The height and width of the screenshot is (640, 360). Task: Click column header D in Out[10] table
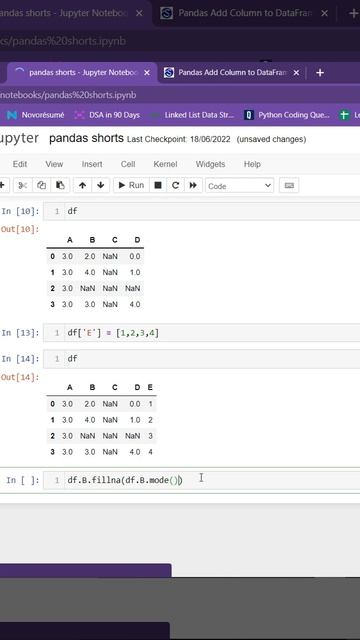pyautogui.click(x=137, y=240)
